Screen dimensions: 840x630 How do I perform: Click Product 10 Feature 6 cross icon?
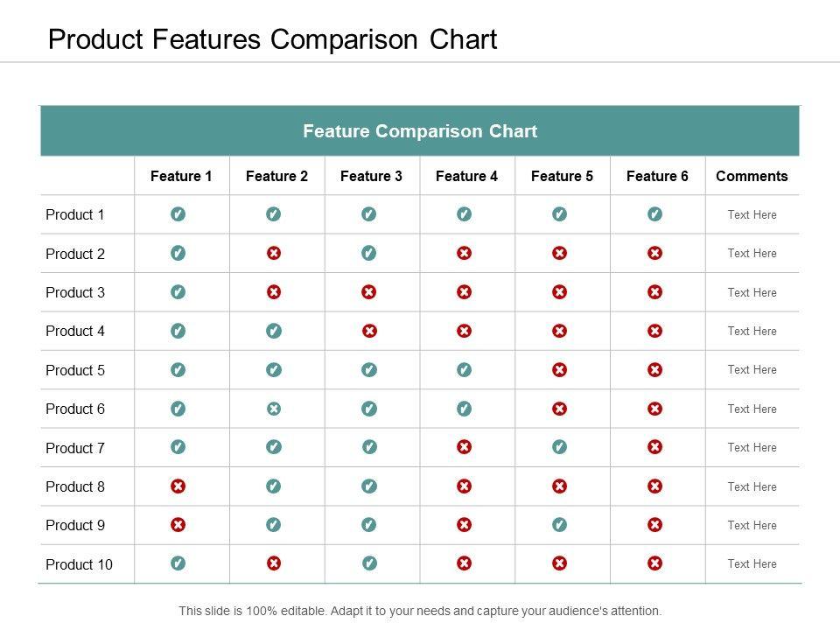pyautogui.click(x=655, y=564)
